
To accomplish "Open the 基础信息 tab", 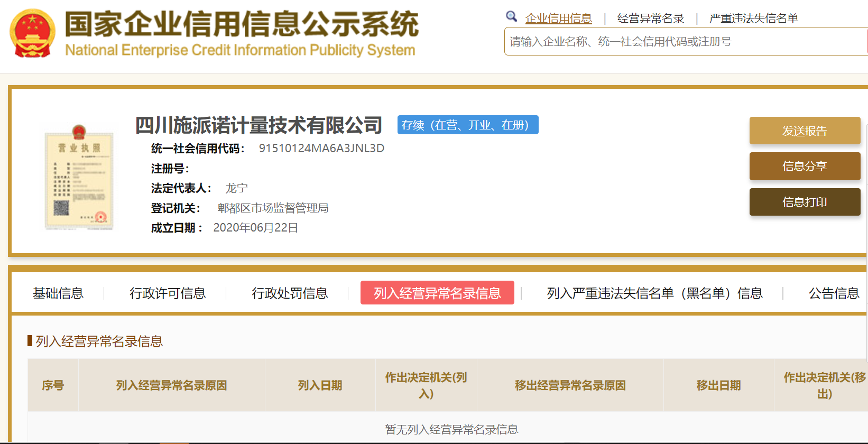I will [58, 293].
